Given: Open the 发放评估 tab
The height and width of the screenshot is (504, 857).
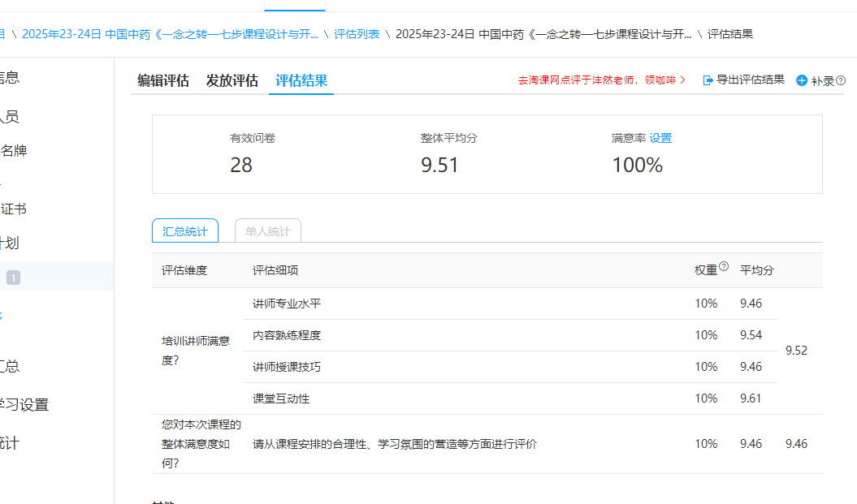Looking at the screenshot, I should click(x=232, y=80).
